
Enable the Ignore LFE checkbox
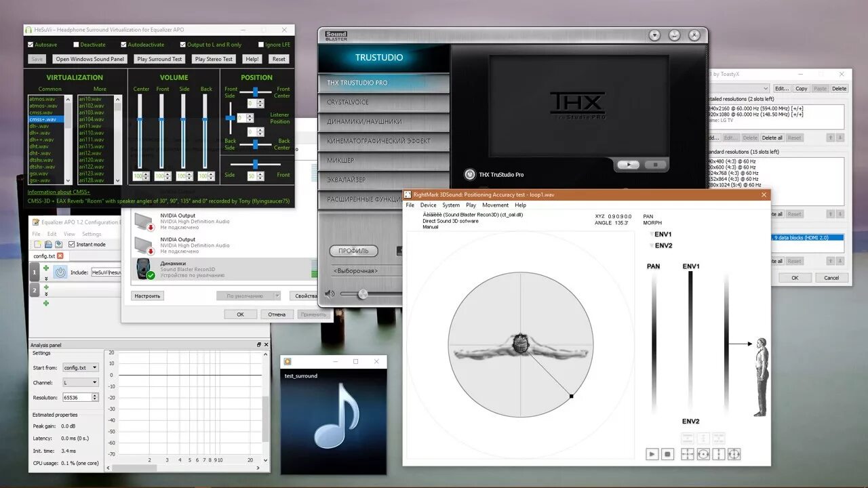coord(260,45)
